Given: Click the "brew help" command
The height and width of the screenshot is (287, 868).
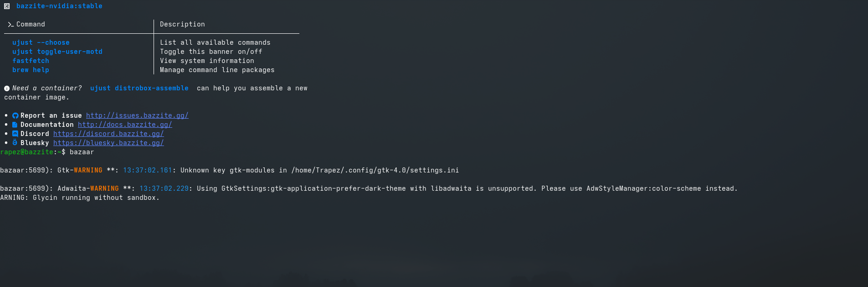Looking at the screenshot, I should (x=31, y=70).
